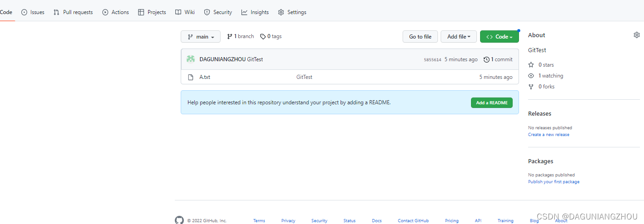Click the commit history clock icon
Screen dimensions: 644x224
(487, 59)
